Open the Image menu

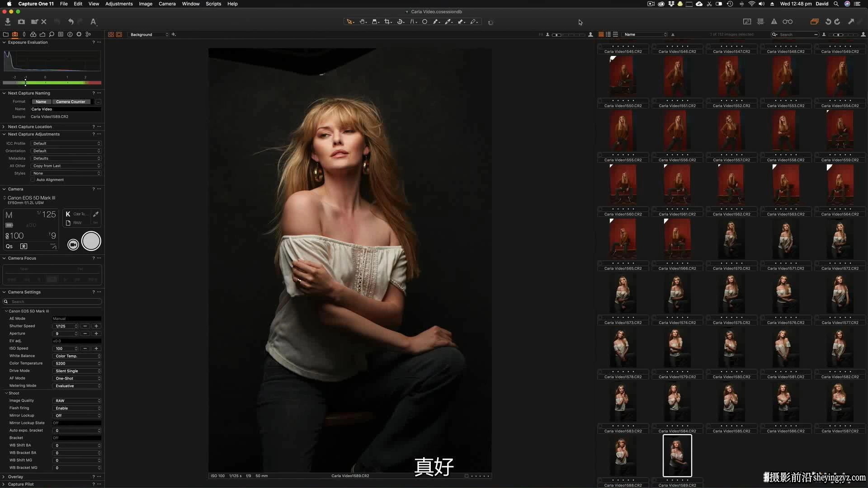(x=146, y=4)
